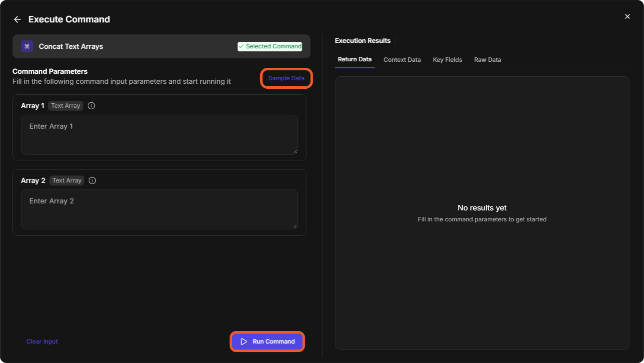Focus the Enter Array 2 text field
Image resolution: width=644 pixels, height=363 pixels.
pyautogui.click(x=159, y=209)
